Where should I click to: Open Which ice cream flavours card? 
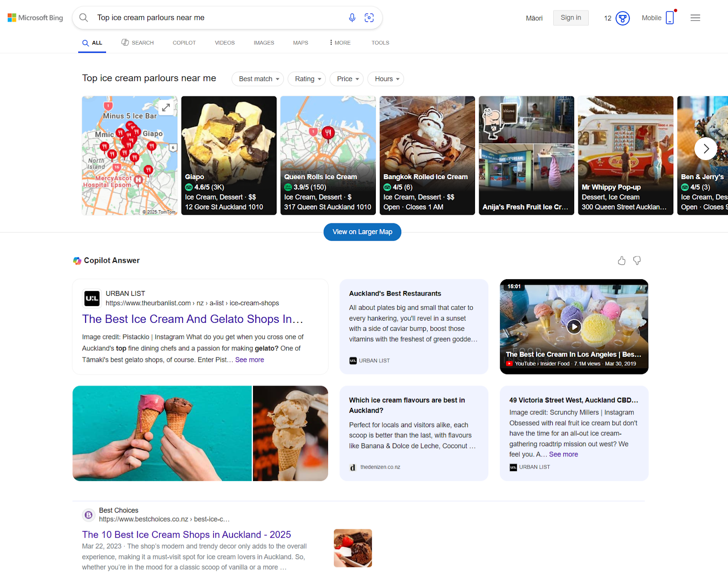414,433
